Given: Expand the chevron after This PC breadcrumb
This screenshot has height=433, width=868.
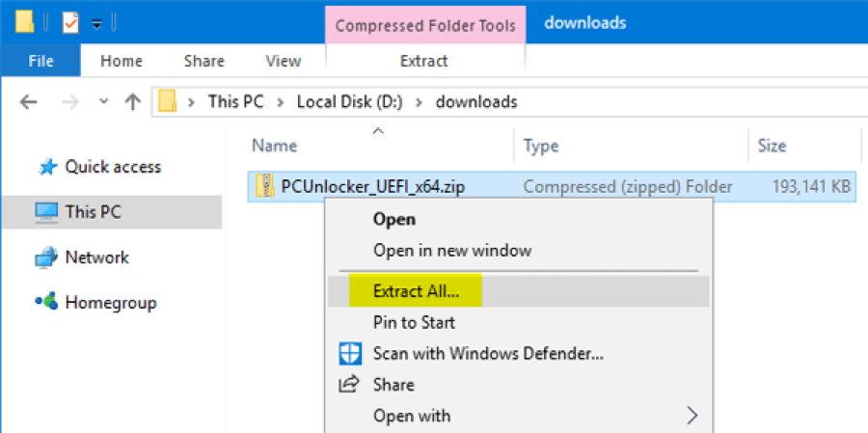Looking at the screenshot, I should click(x=281, y=102).
